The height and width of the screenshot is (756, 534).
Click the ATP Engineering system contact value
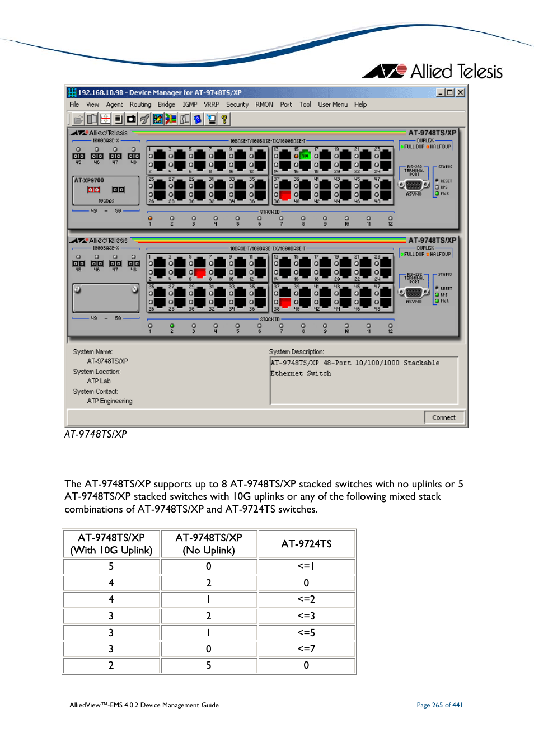(x=110, y=401)
